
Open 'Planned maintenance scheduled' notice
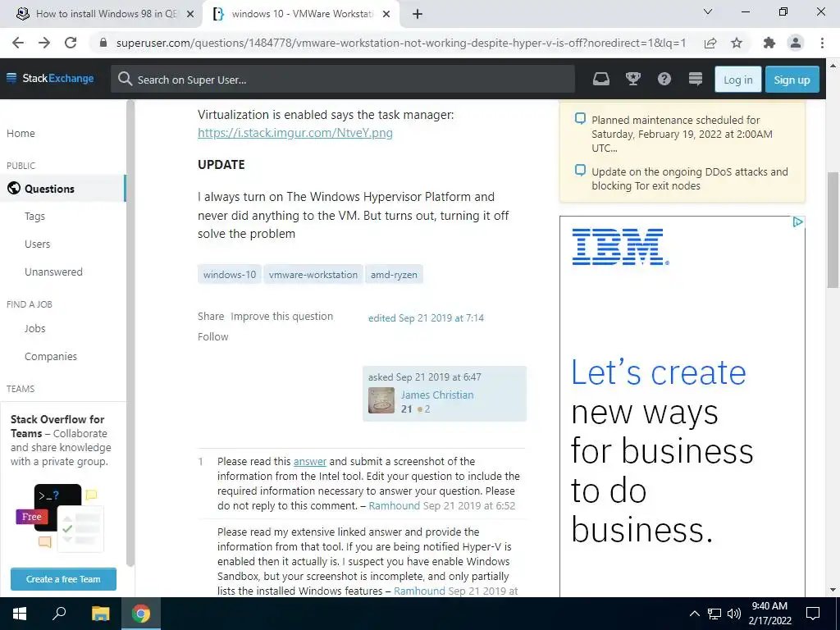point(682,134)
